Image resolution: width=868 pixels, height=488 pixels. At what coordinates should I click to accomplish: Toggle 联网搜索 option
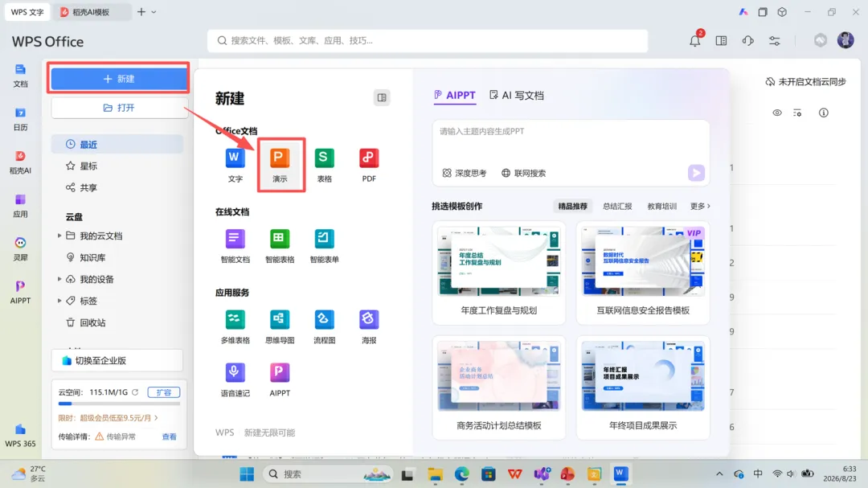coord(524,173)
